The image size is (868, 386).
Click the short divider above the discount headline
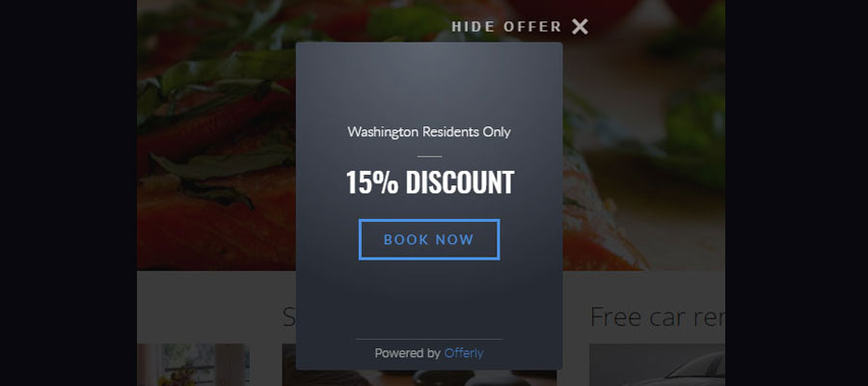click(x=429, y=156)
